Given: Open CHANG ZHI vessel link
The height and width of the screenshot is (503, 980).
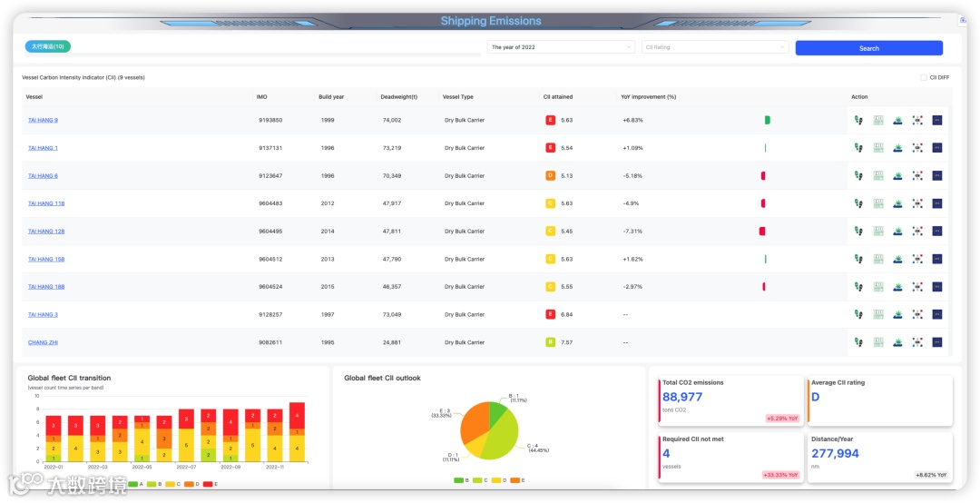Looking at the screenshot, I should 44,342.
